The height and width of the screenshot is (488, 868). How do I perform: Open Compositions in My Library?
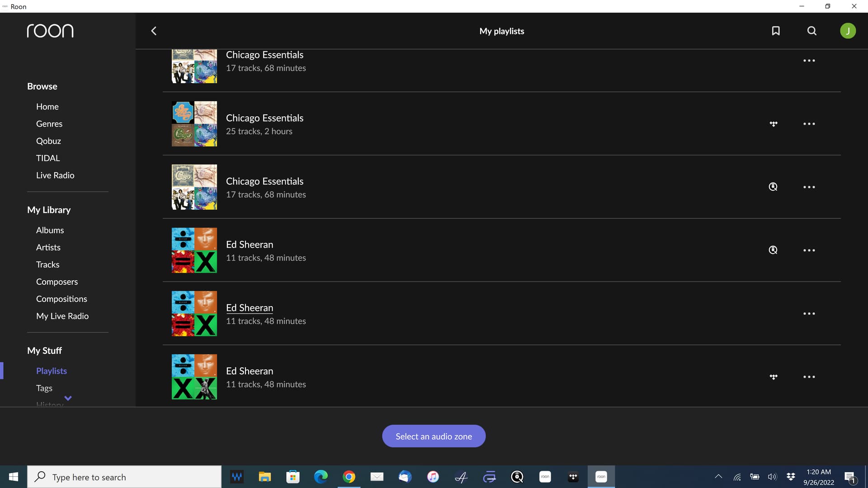tap(61, 299)
